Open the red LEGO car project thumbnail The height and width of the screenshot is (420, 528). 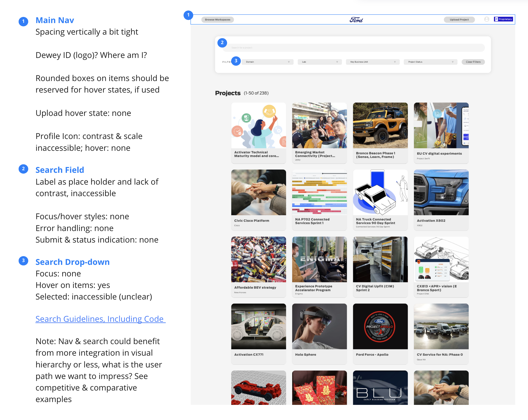(x=259, y=388)
